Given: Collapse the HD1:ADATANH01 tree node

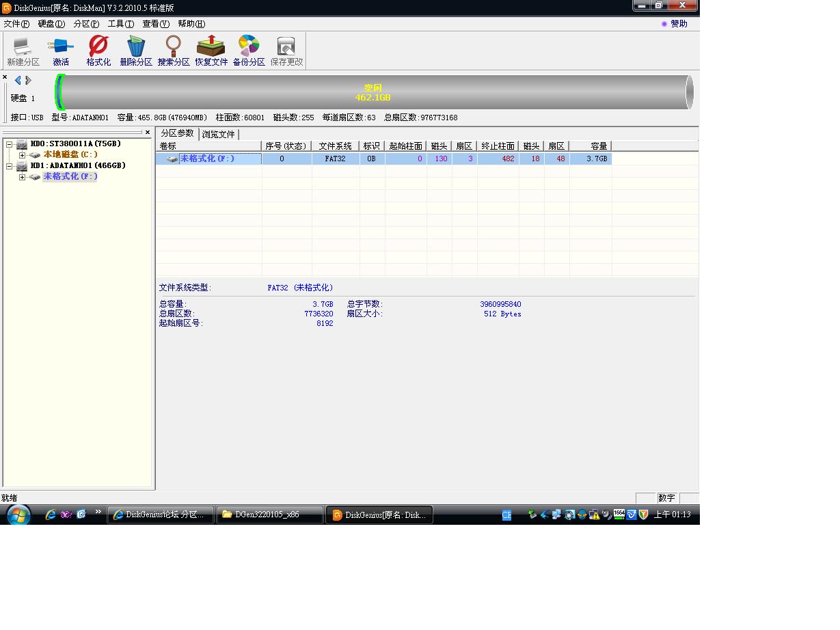Looking at the screenshot, I should coord(10,165).
